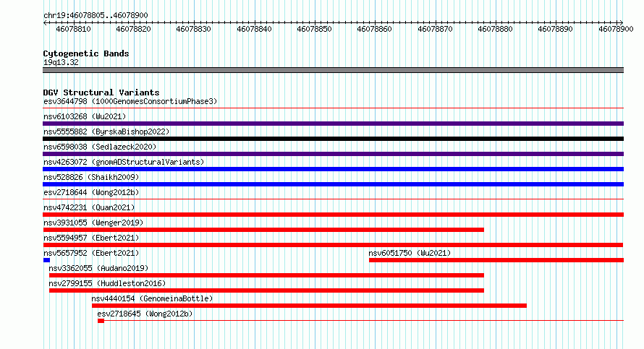Click ruler position 46078850
644x349 pixels.
tap(314, 29)
